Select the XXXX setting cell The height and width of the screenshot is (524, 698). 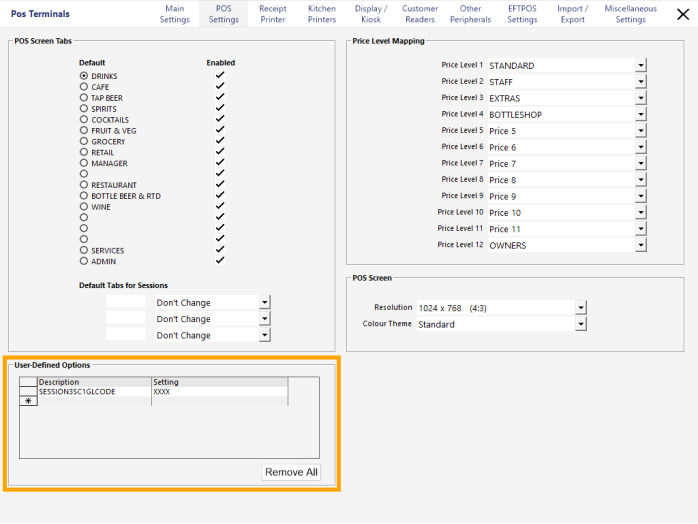pyautogui.click(x=220, y=391)
